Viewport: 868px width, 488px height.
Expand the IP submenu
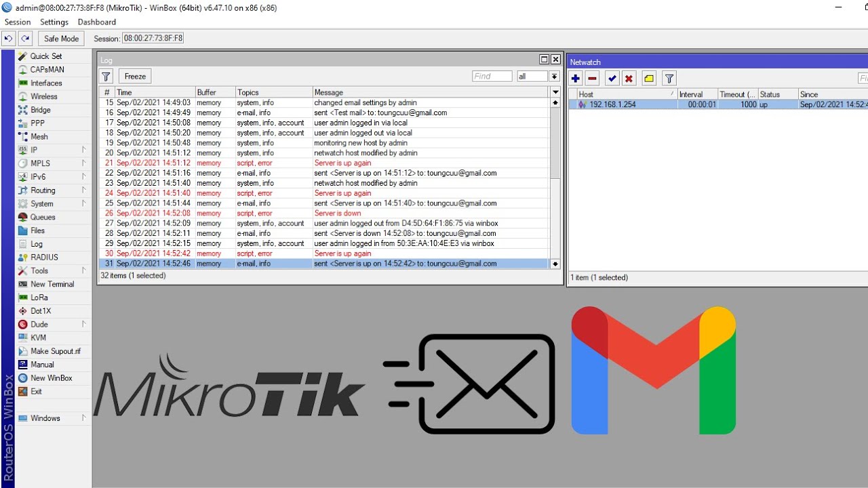53,150
